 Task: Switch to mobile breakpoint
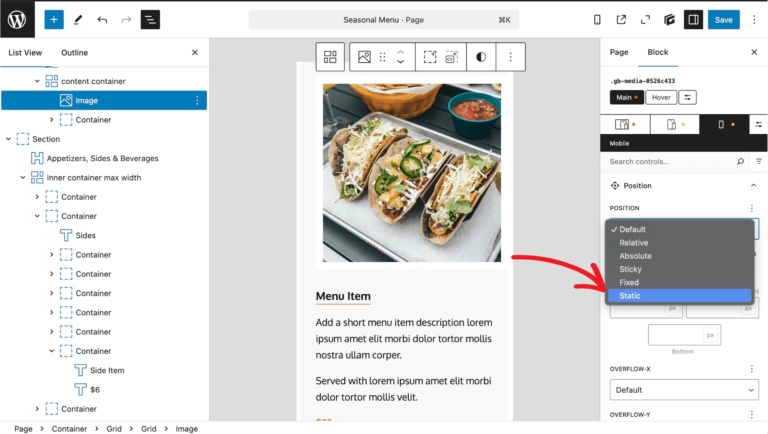click(724, 124)
